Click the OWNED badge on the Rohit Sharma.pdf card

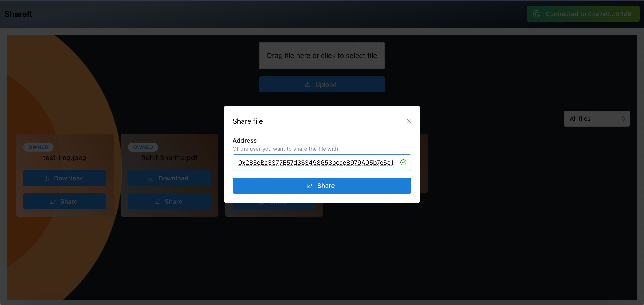click(143, 147)
